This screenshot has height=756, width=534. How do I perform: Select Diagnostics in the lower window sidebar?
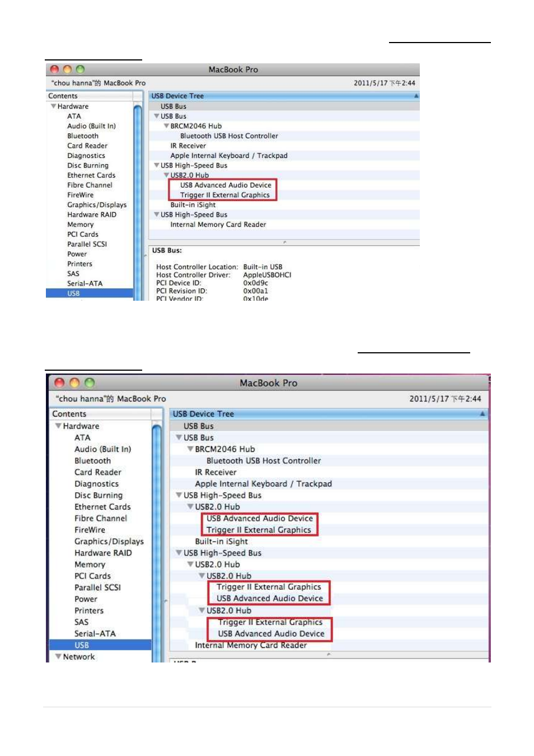tap(97, 484)
